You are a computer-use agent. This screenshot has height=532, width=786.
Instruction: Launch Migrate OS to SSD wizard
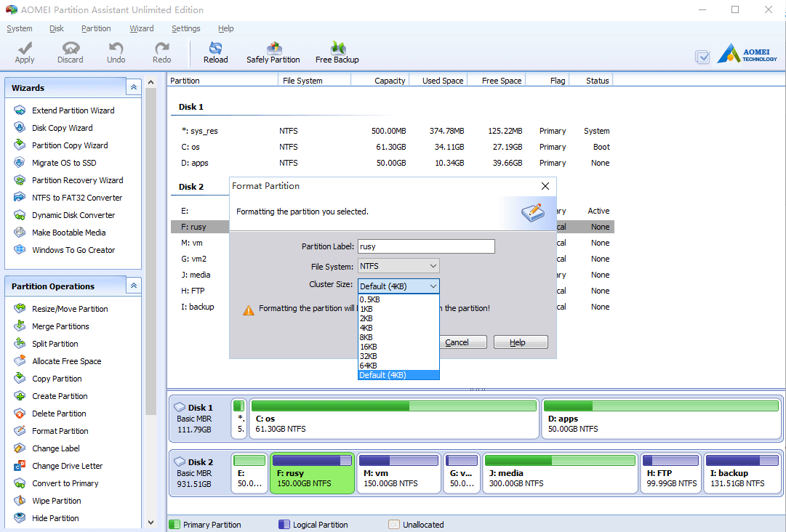(64, 163)
